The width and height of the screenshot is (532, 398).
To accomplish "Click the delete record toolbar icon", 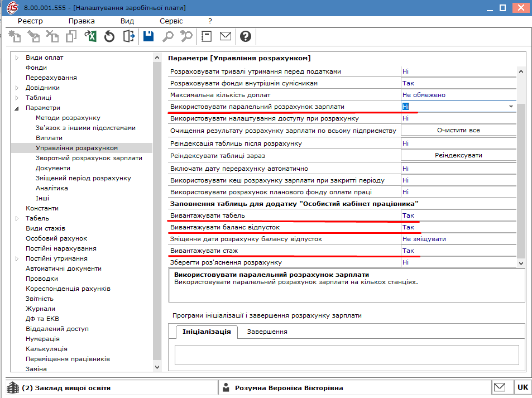I will (x=52, y=36).
